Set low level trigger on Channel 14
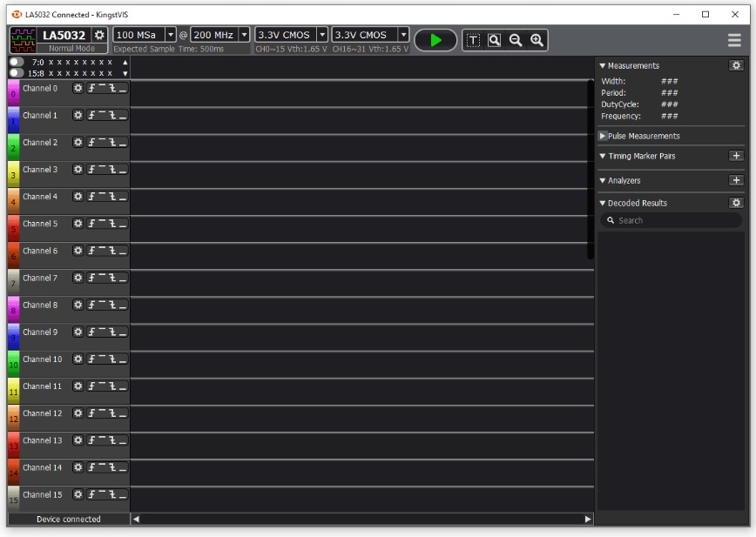The width and height of the screenshot is (756, 537). coord(123,467)
